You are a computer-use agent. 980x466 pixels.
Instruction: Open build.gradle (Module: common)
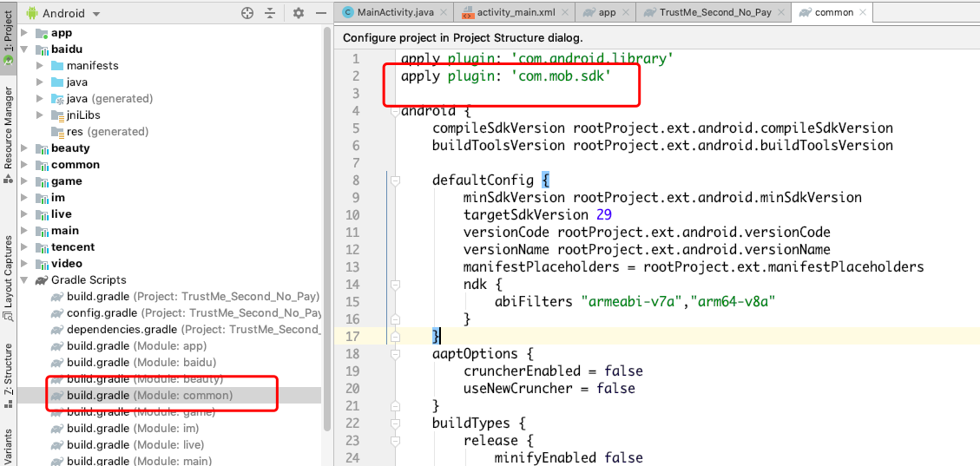point(149,396)
